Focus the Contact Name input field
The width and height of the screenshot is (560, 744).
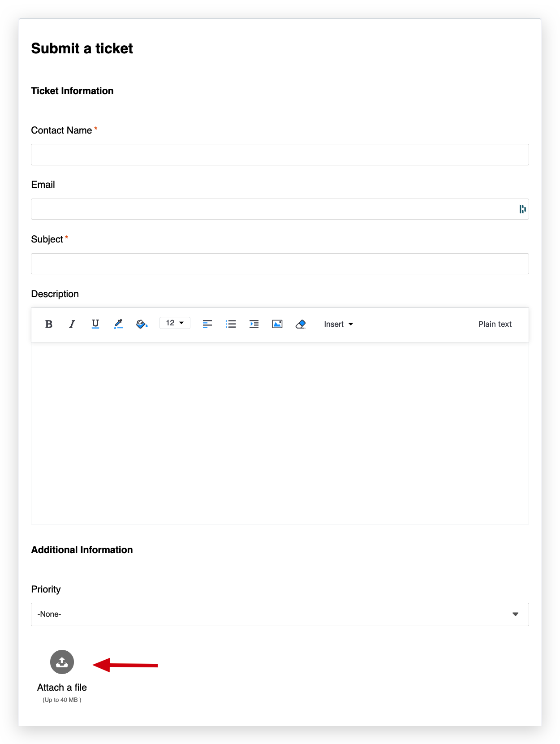pyautogui.click(x=280, y=155)
